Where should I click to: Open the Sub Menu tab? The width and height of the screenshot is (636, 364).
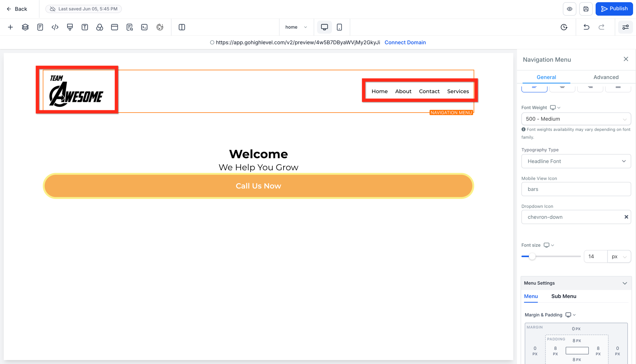(x=563, y=296)
